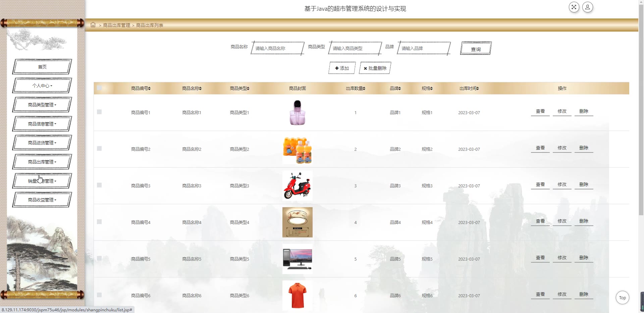Sort table by 规格 column
Viewport: 644px width, 313px height.
tap(427, 88)
